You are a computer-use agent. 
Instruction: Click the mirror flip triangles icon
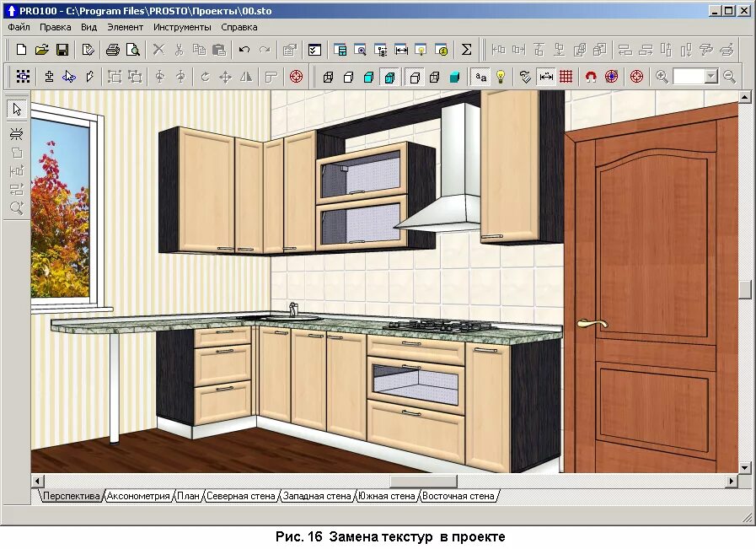pos(246,76)
